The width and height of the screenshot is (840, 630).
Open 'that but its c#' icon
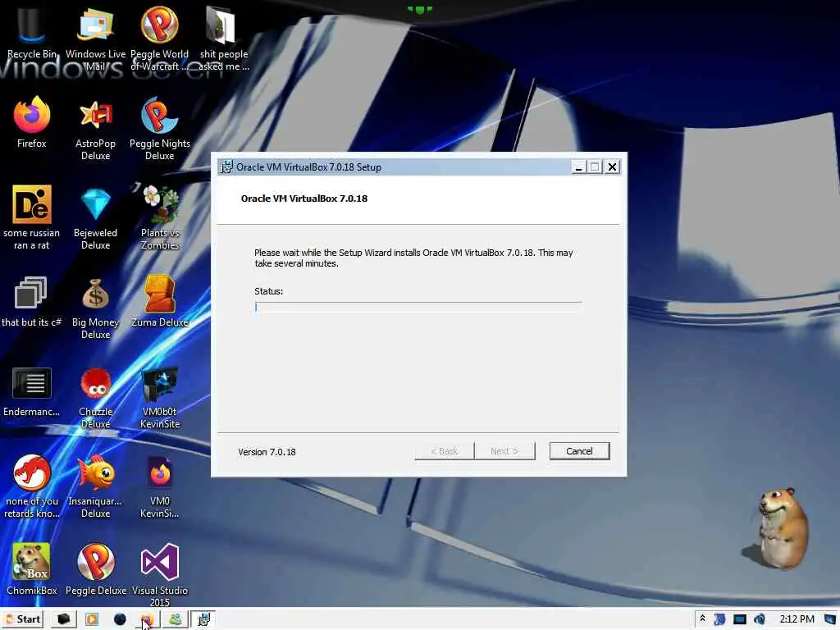[30, 301]
